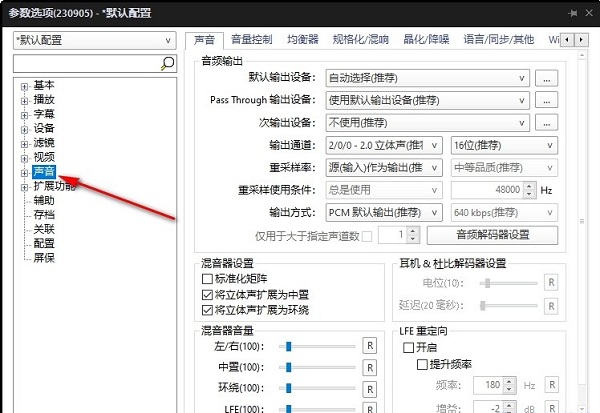
Task: Open the 音量控制 tab
Action: coord(251,39)
